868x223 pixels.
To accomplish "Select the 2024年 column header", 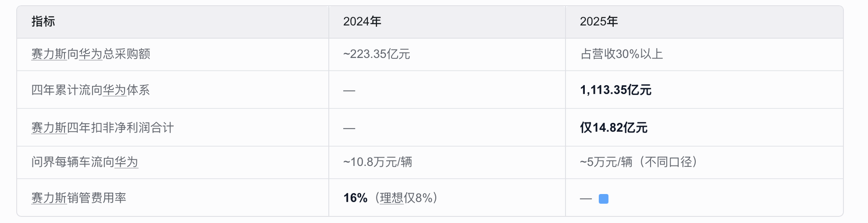I will tap(362, 21).
